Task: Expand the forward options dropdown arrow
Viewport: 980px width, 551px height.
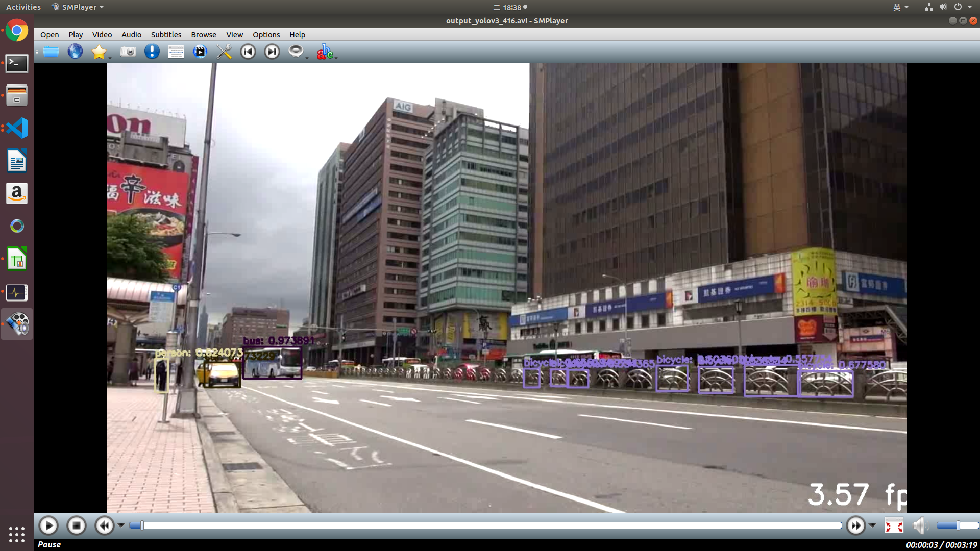Action: [872, 525]
